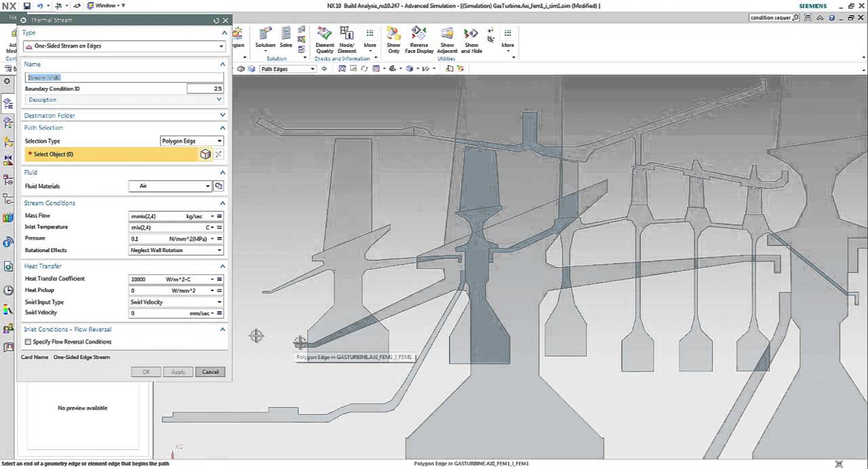Image resolution: width=868 pixels, height=469 pixels.
Task: Collapse the Heat Transfer section
Action: pyautogui.click(x=223, y=266)
